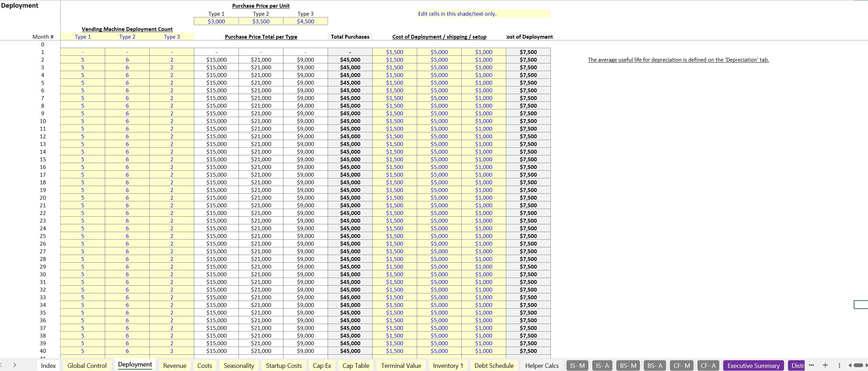Select the Type 1 deployment column header

(83, 37)
